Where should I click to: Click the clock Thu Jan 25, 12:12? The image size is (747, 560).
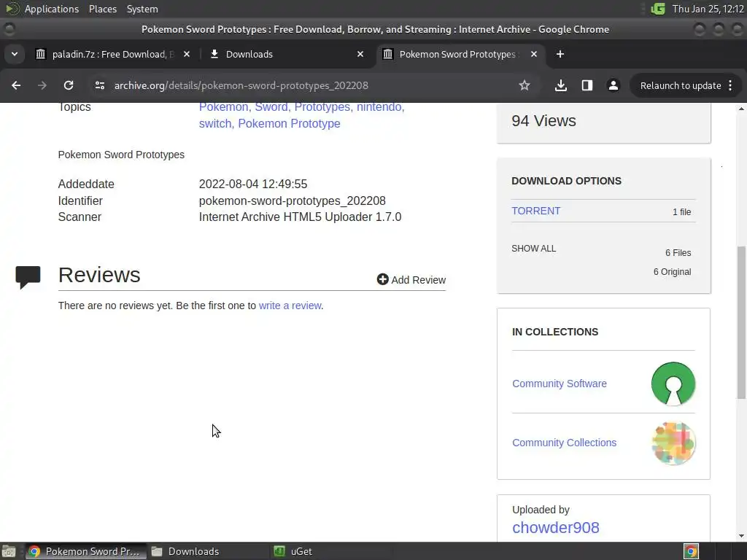click(x=708, y=9)
